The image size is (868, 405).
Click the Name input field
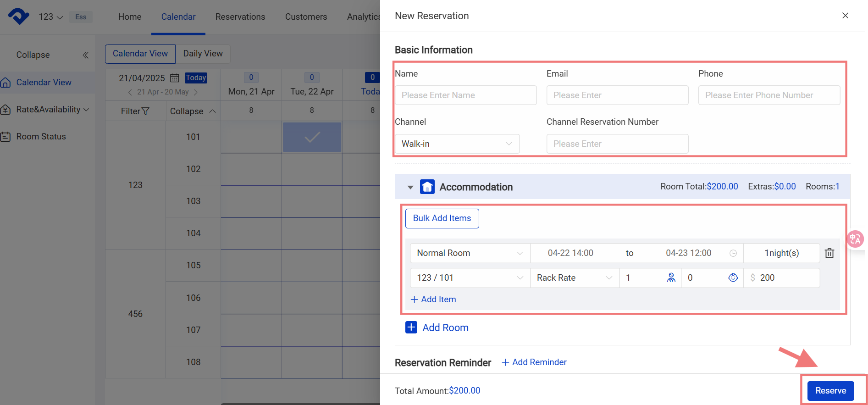coord(465,95)
